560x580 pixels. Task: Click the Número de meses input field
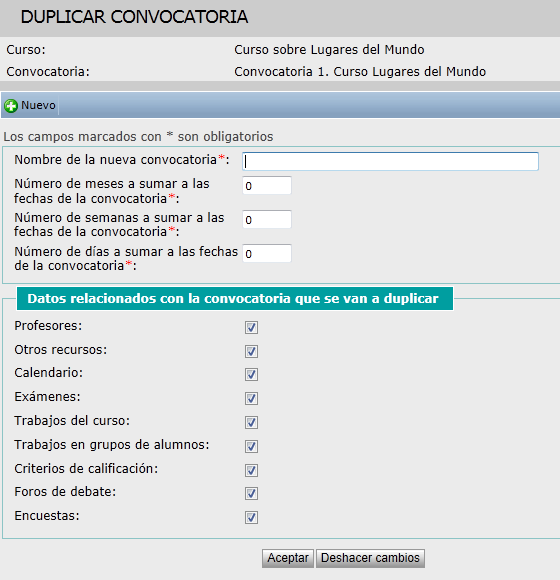(267, 185)
